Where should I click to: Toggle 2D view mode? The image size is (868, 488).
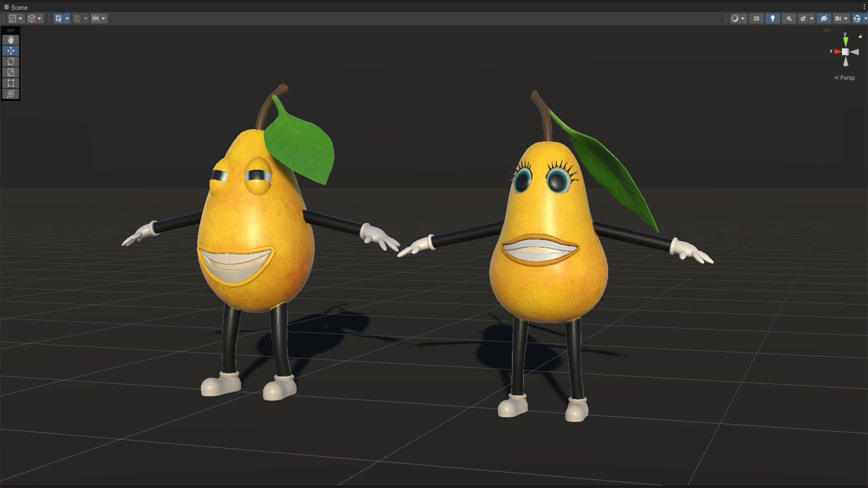pyautogui.click(x=756, y=19)
